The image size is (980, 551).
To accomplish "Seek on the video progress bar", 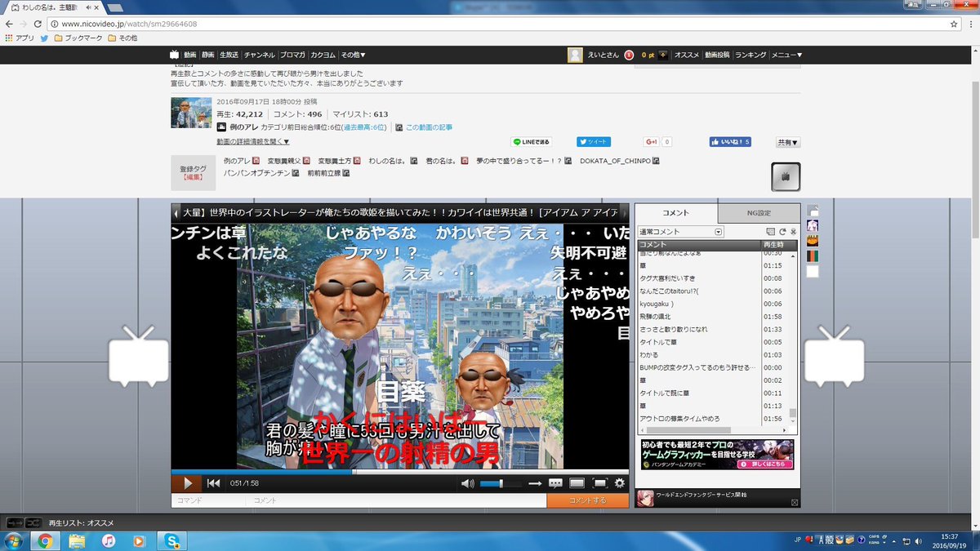I will pos(400,472).
